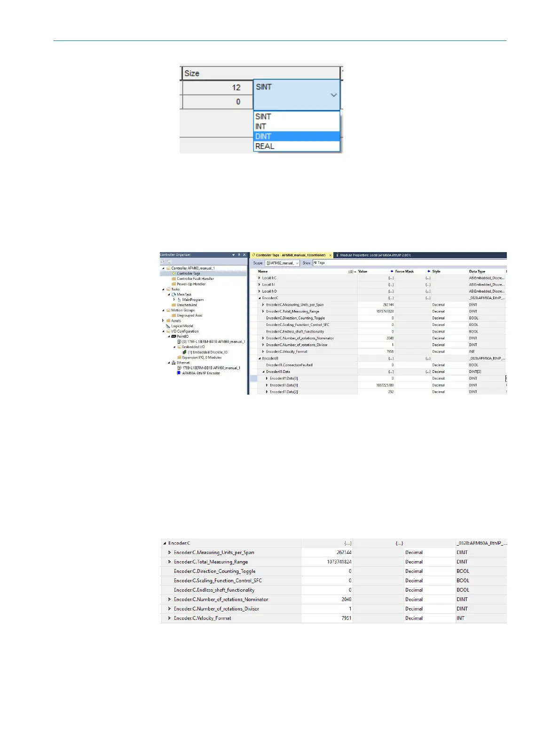The width and height of the screenshot is (560, 745).
Task: Expand the Local:1:C tag
Action: [x=259, y=278]
